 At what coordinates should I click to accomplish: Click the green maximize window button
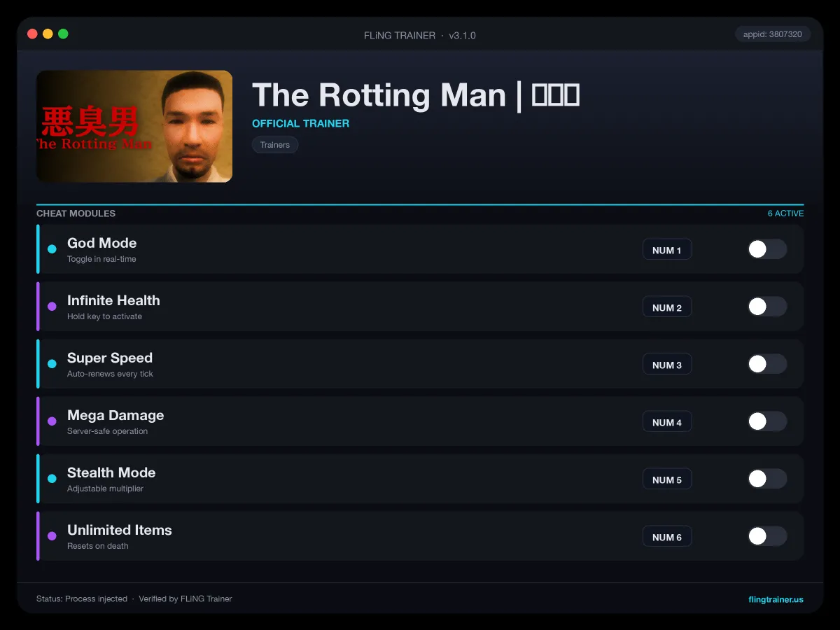click(63, 34)
